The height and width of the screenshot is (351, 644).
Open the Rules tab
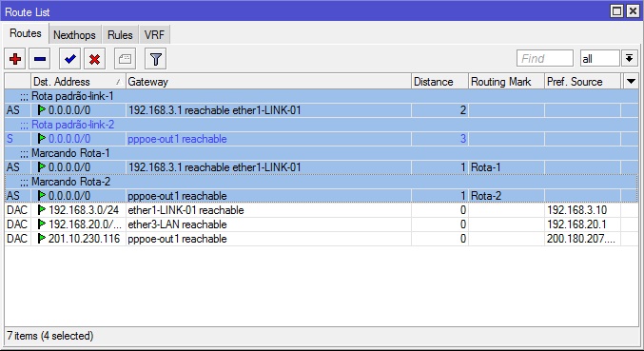coord(120,35)
